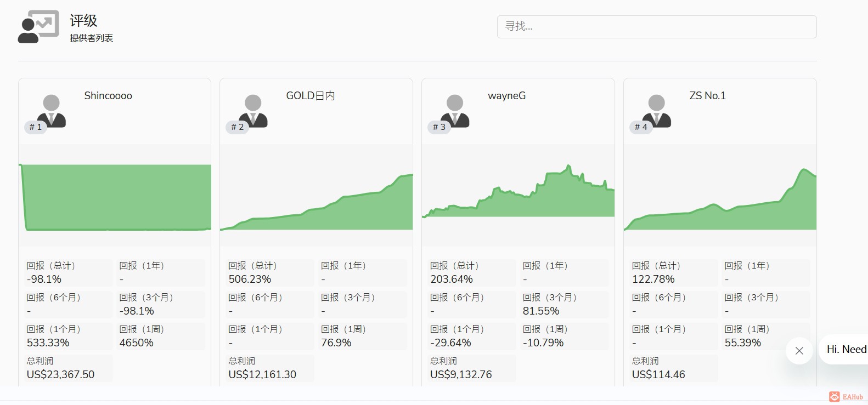Click ZS No.1 total return 122.78%

click(x=653, y=279)
